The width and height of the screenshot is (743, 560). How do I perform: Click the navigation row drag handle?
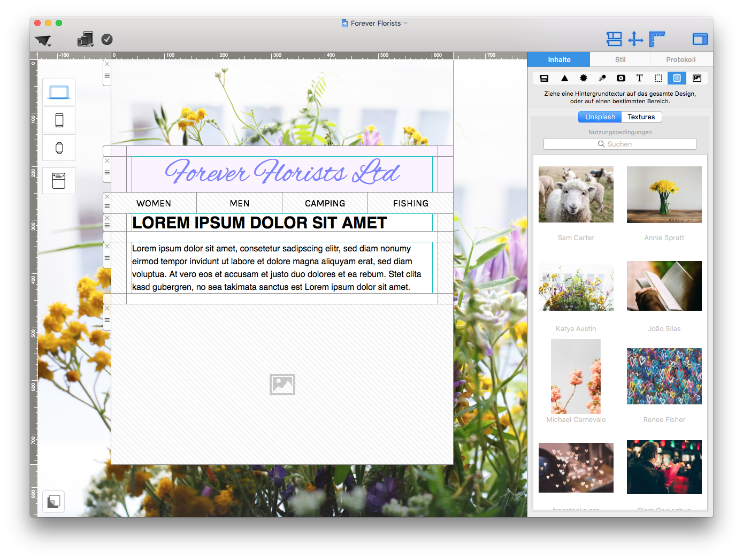tap(107, 206)
